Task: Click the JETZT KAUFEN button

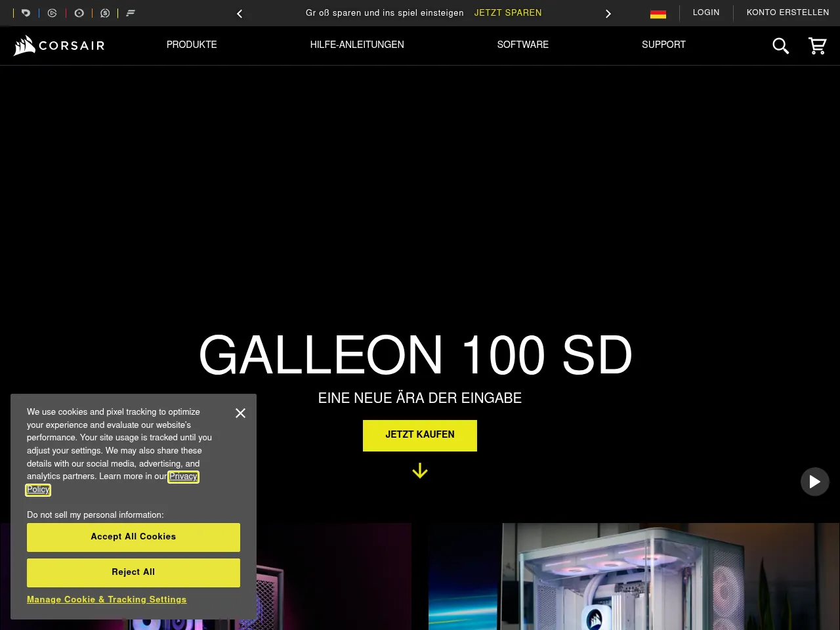Action: coord(420,435)
